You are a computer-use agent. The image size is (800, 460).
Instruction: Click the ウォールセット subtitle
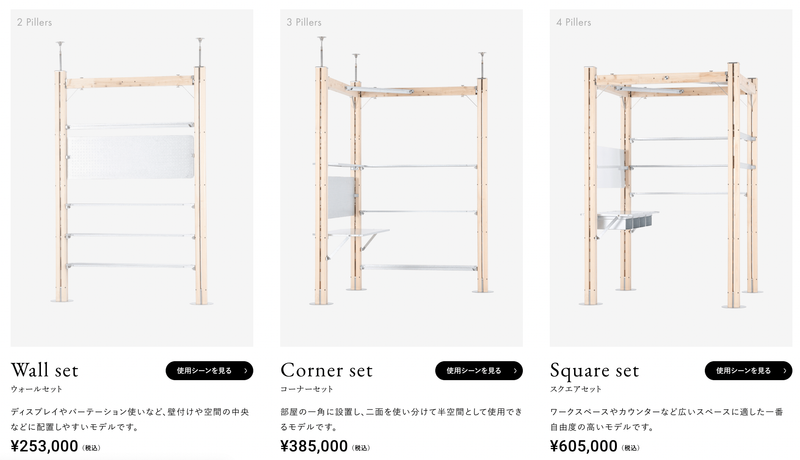(x=36, y=389)
